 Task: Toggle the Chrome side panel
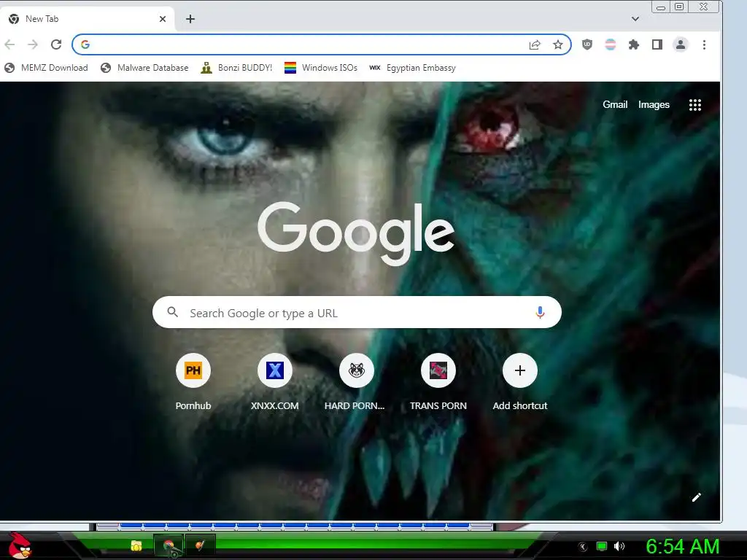click(x=657, y=44)
